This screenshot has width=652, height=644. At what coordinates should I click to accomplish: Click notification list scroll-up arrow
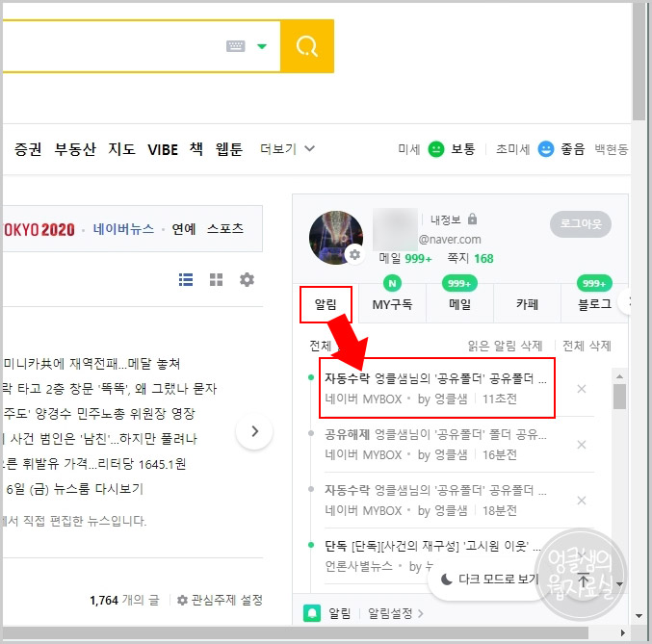pyautogui.click(x=619, y=376)
